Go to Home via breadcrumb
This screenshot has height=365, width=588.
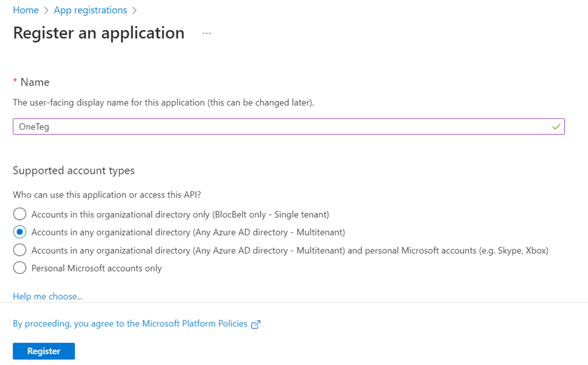(26, 10)
